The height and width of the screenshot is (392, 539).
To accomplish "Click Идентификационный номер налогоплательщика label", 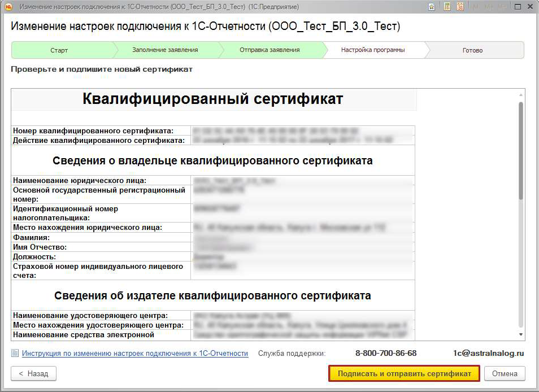I will (x=66, y=213).
